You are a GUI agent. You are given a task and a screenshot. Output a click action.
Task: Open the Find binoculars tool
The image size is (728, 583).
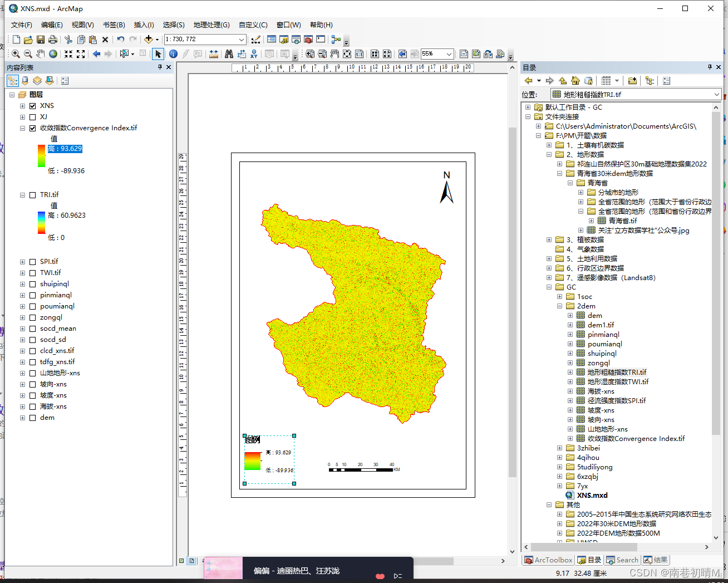click(x=229, y=54)
